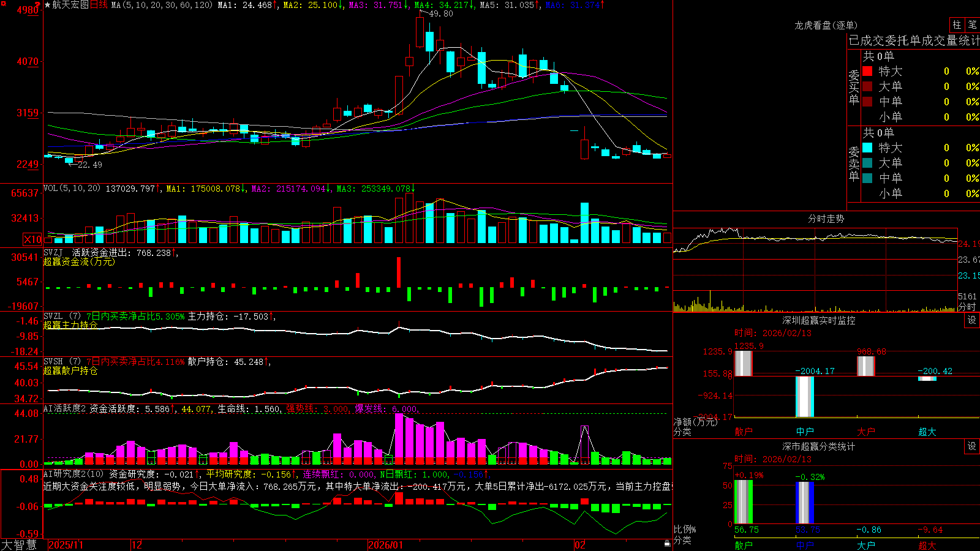Switch 龙虎看盘 to 柱 bar mode
The height and width of the screenshot is (551, 980).
(x=957, y=25)
